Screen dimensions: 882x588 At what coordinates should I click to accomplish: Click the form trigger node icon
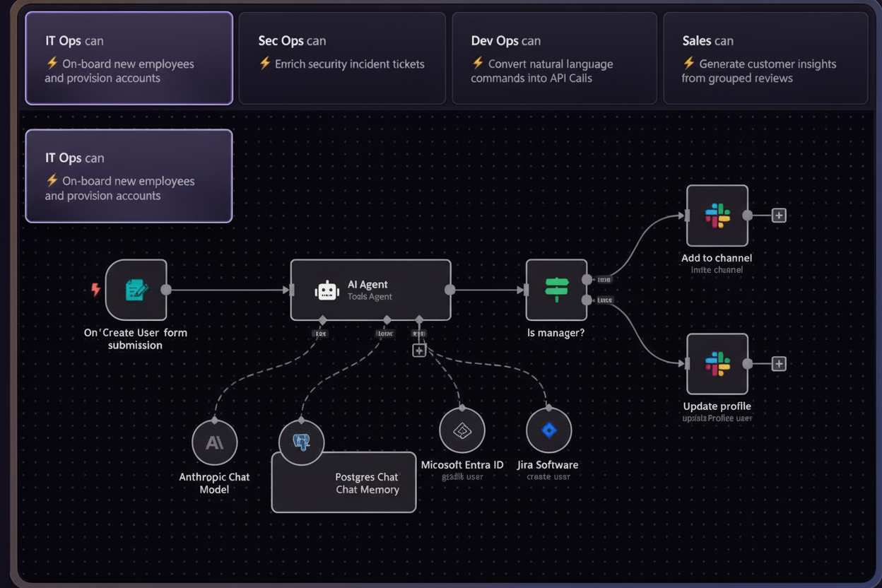click(x=136, y=290)
